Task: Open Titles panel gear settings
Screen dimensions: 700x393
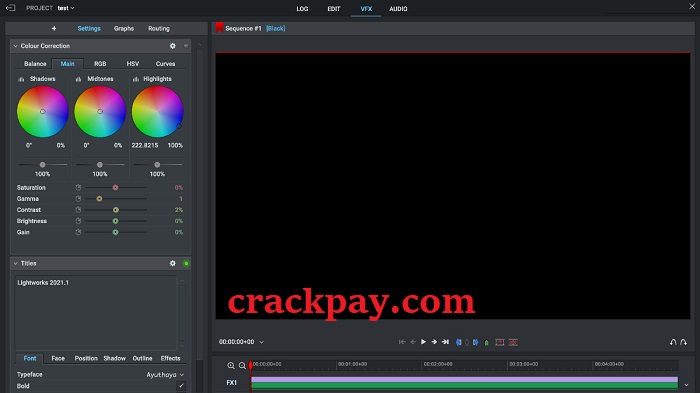Action: [173, 263]
